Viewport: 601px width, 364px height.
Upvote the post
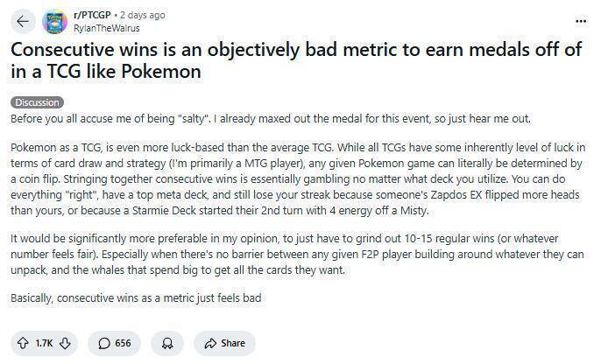click(x=22, y=343)
